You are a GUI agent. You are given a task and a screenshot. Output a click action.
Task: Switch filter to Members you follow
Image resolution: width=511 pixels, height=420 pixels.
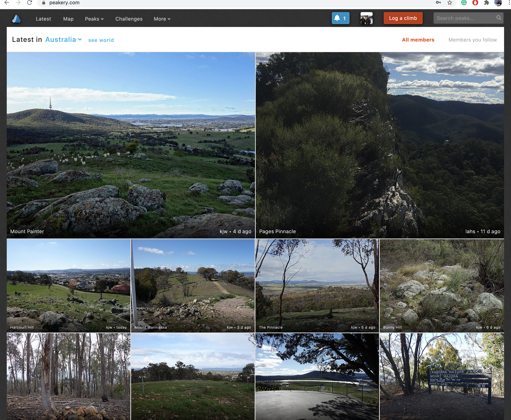click(472, 40)
